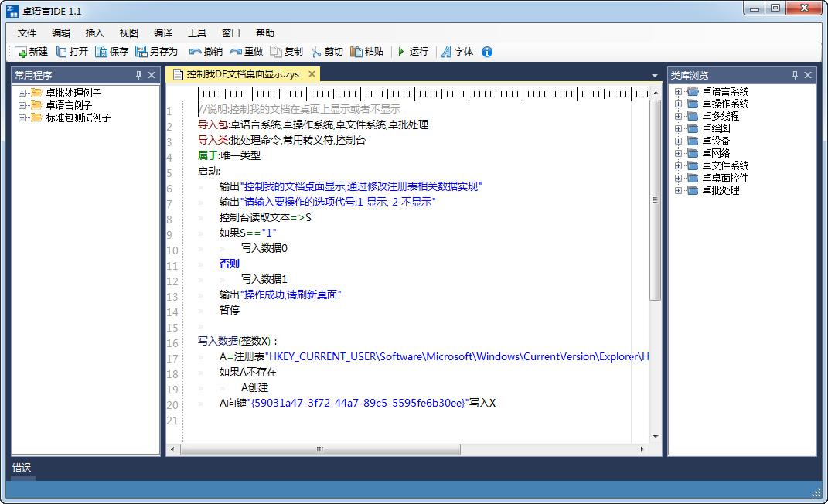Cut using the 剪切 scissors icon

[315, 52]
